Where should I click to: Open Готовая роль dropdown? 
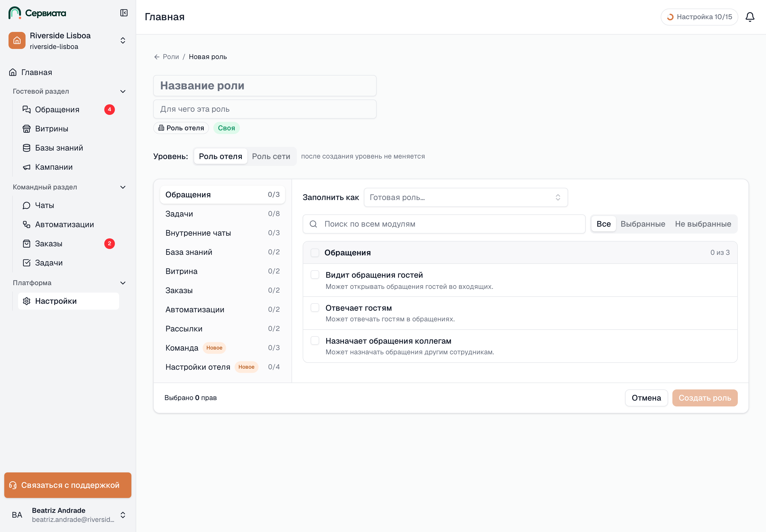coord(466,197)
